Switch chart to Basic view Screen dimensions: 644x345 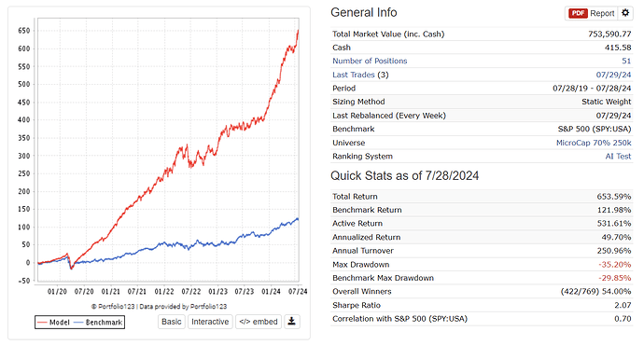(x=172, y=322)
